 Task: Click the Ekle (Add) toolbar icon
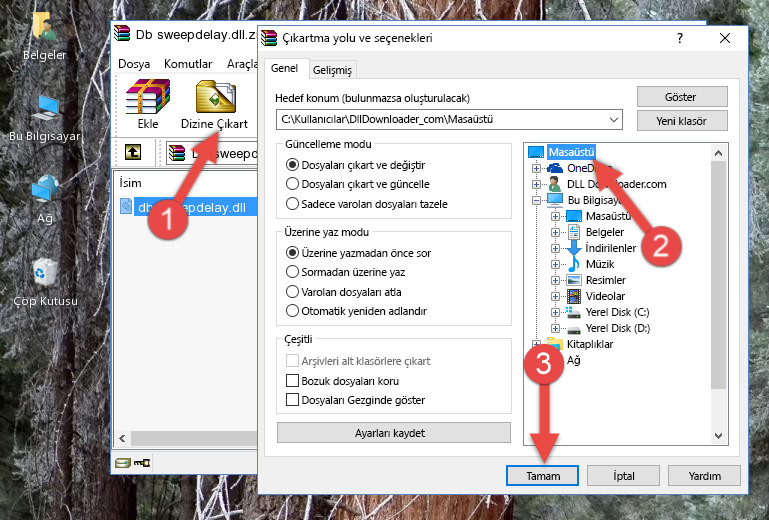(148, 104)
